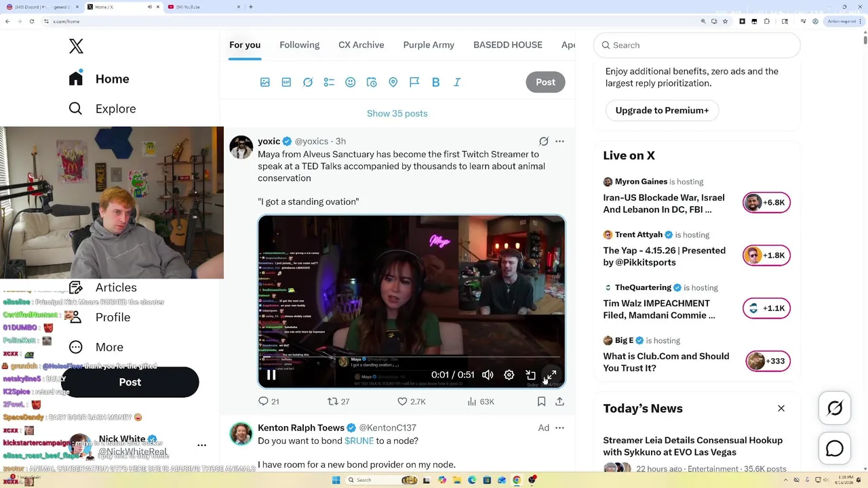The width and height of the screenshot is (868, 488).
Task: Show 35 new posts
Action: tap(397, 113)
